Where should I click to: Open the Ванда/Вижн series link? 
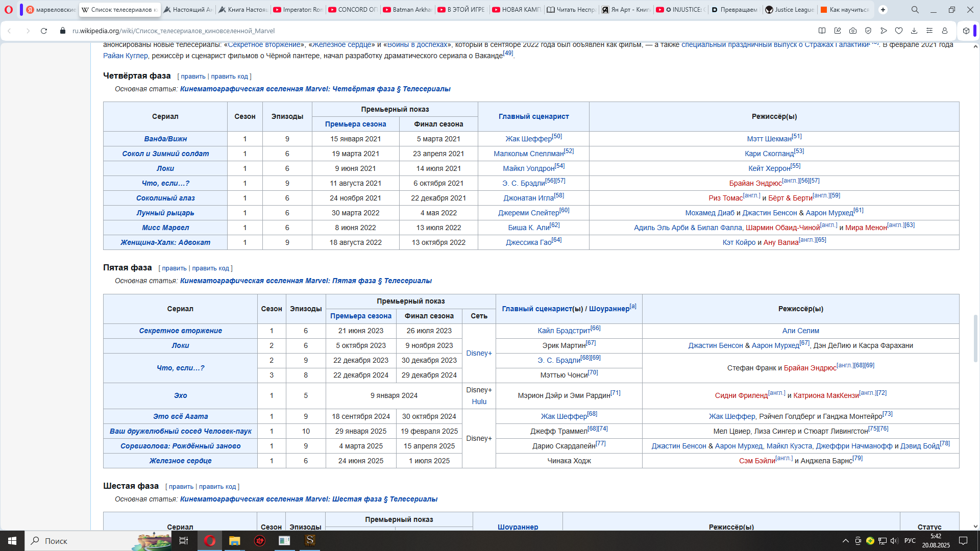tap(165, 139)
